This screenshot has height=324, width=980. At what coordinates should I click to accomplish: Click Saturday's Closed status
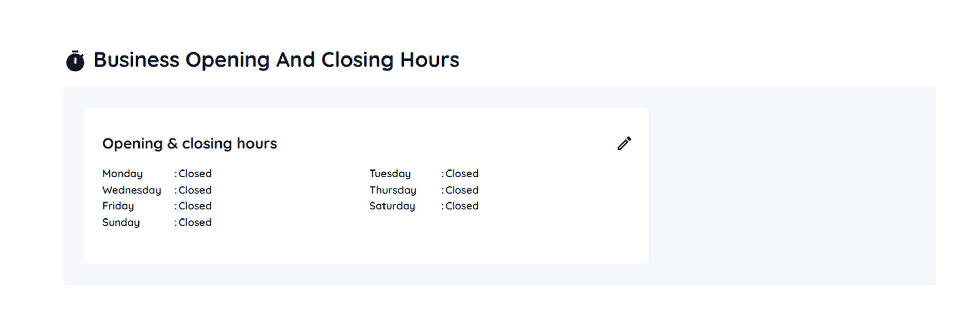(x=462, y=206)
